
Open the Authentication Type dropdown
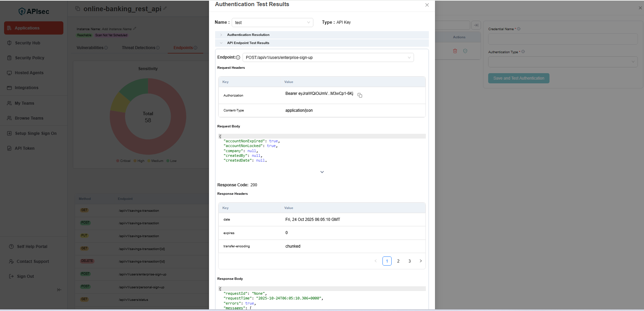click(562, 62)
